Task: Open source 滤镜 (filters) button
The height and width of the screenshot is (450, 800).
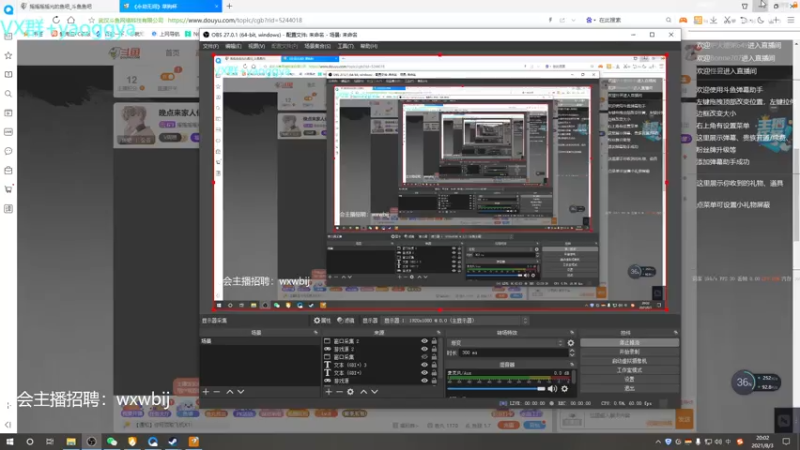Action: 346,320
